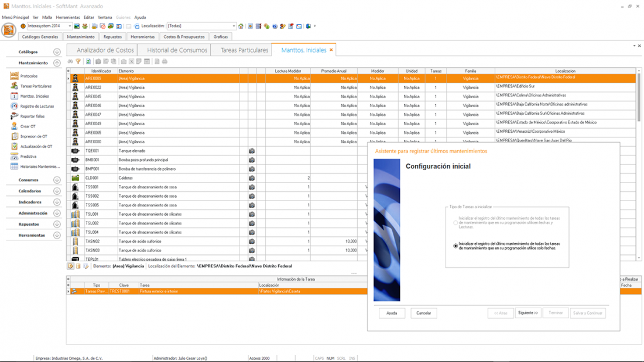Open the Localización [Todos] dropdown
644x362 pixels.
(x=234, y=26)
